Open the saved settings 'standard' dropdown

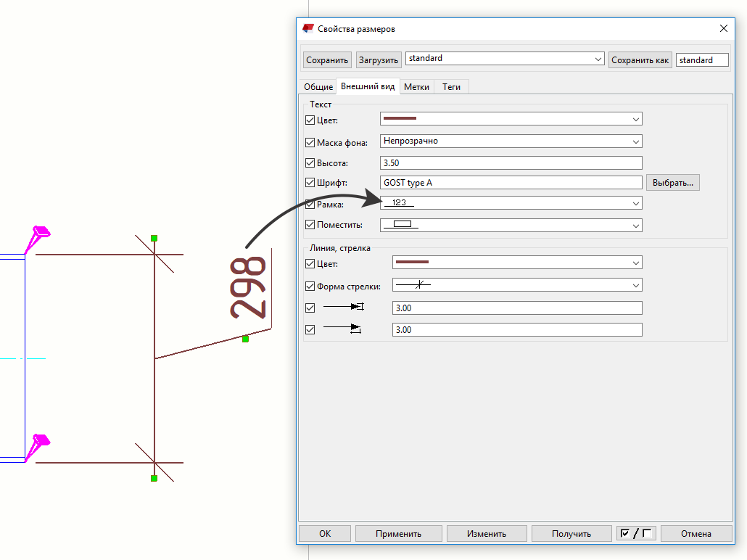point(505,59)
